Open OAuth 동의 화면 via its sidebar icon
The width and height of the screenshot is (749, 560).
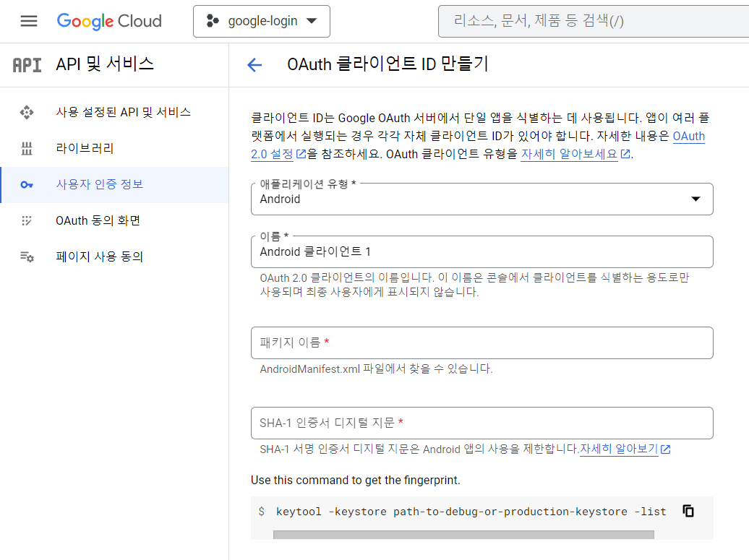pyautogui.click(x=27, y=220)
